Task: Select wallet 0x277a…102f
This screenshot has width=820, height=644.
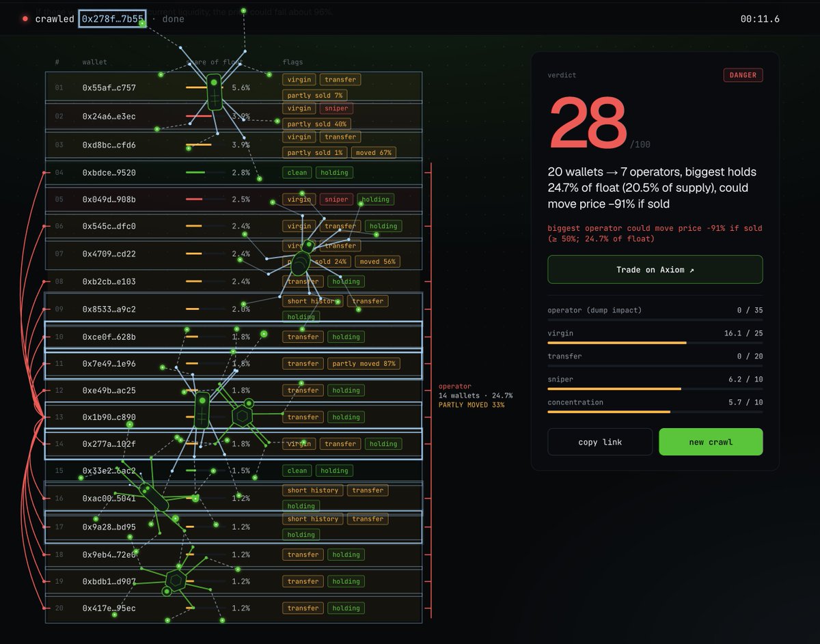Action: (109, 444)
